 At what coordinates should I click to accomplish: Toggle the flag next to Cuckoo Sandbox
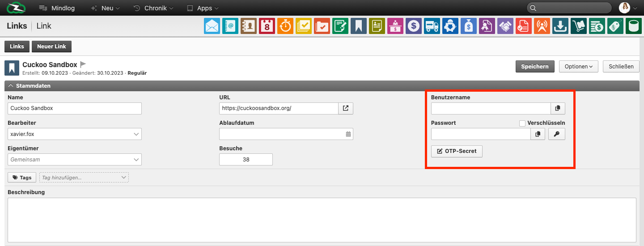(x=83, y=65)
